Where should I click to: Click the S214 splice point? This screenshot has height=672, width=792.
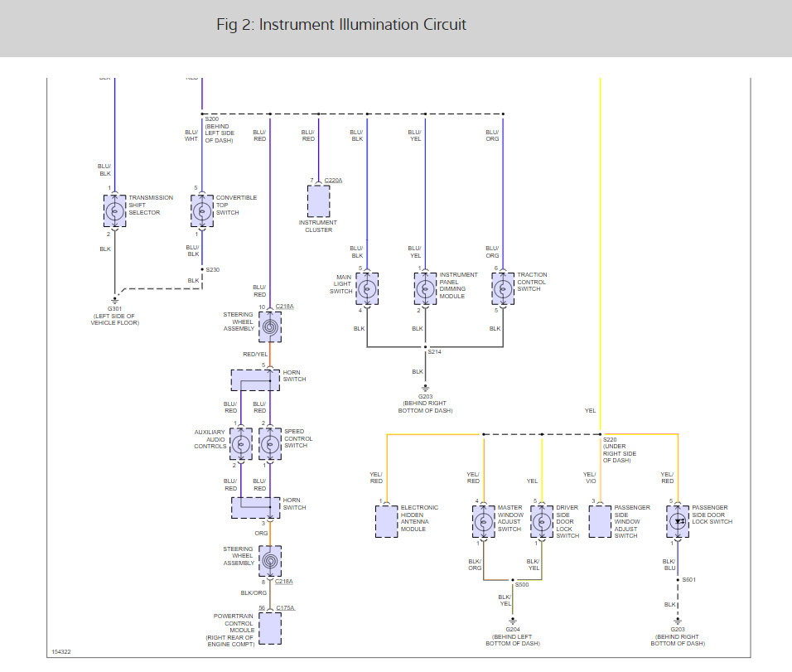tap(425, 347)
